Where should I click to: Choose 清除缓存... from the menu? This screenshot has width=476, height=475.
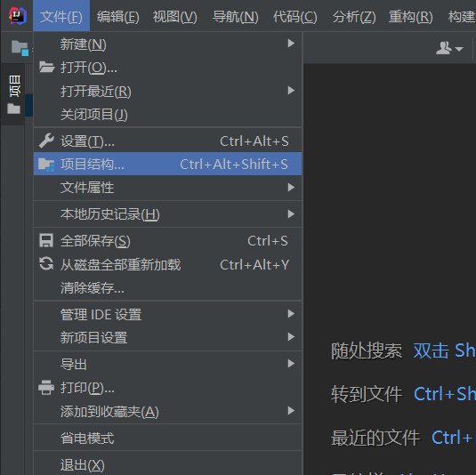coord(167,287)
